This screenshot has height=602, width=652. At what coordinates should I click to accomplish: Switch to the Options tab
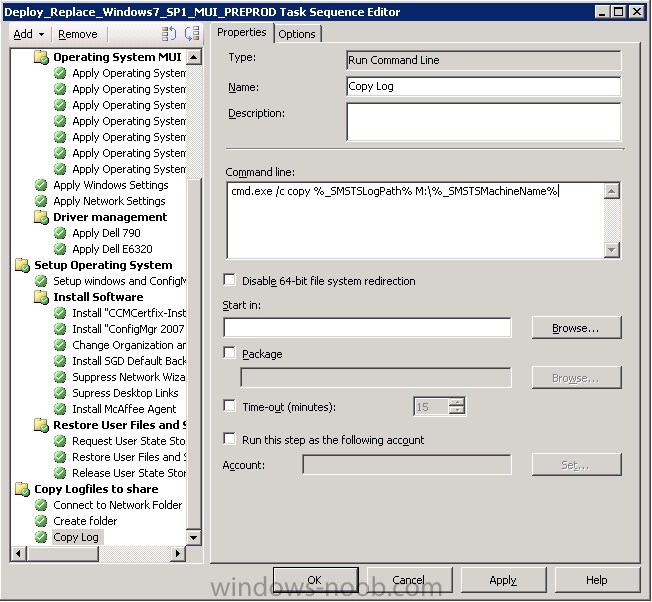pyautogui.click(x=297, y=34)
